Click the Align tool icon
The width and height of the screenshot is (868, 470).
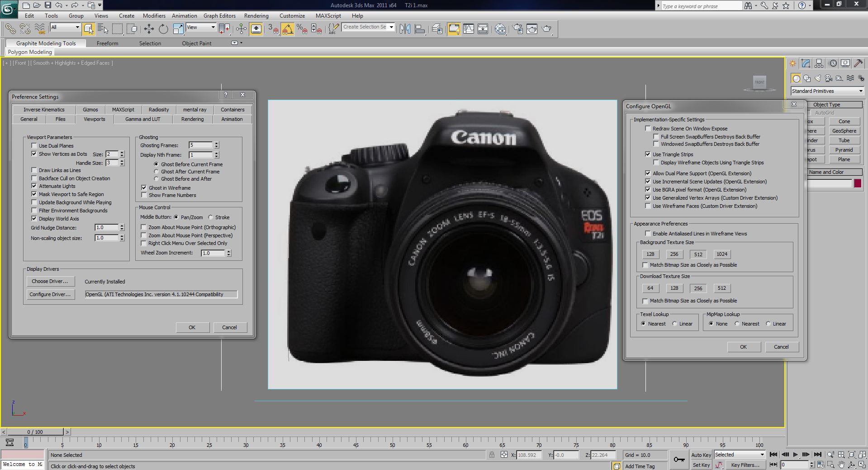click(420, 29)
